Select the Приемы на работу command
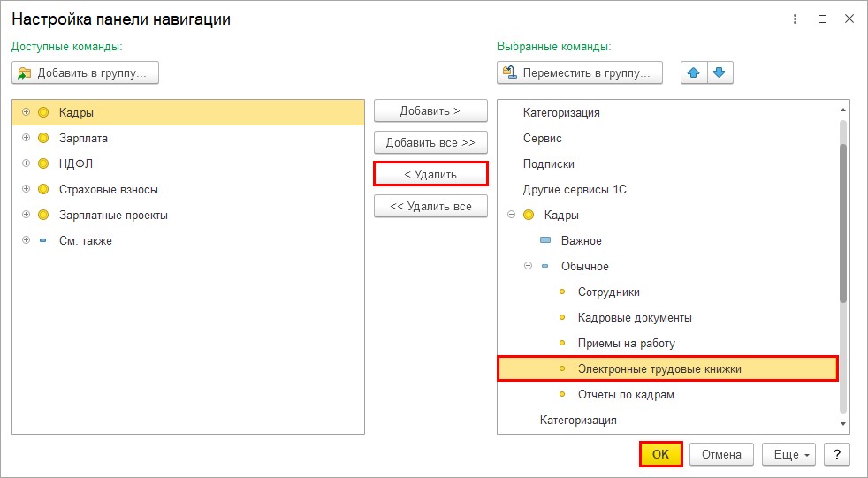This screenshot has width=868, height=478. coord(627,343)
